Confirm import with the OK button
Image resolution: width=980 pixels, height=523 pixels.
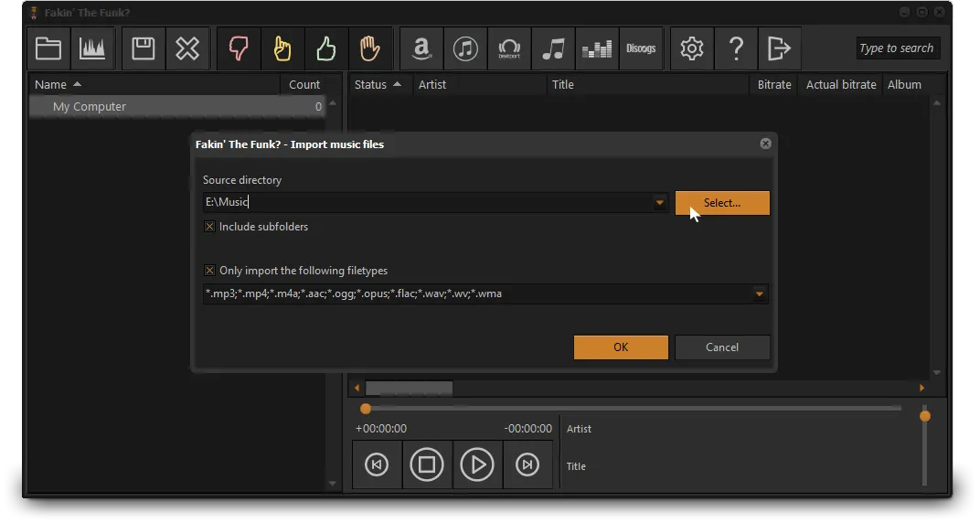click(x=621, y=347)
